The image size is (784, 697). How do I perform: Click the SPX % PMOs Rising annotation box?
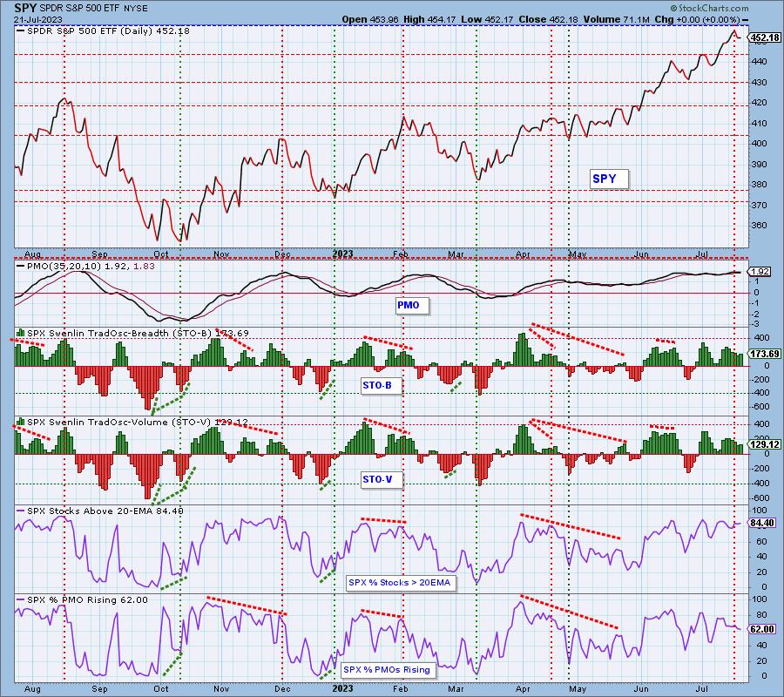pos(387,669)
